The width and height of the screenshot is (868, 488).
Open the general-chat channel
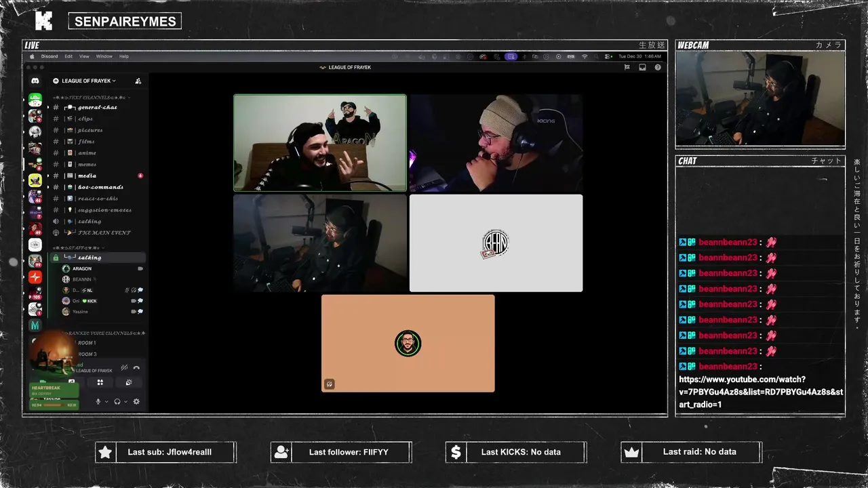click(98, 107)
